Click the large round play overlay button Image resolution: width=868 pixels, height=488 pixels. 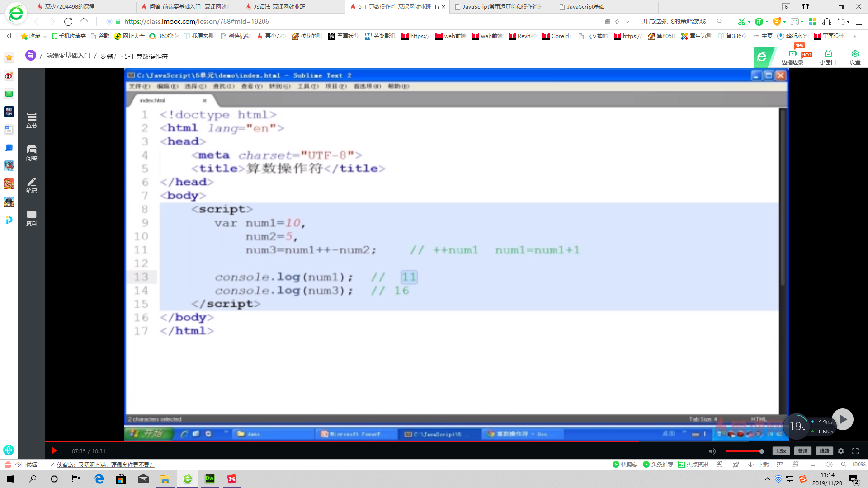click(843, 419)
